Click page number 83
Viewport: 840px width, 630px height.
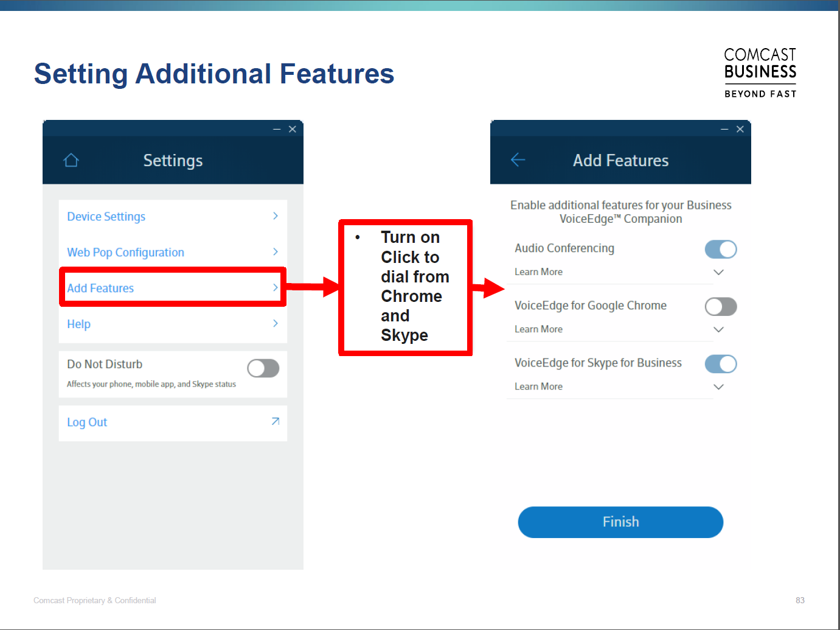pos(800,600)
